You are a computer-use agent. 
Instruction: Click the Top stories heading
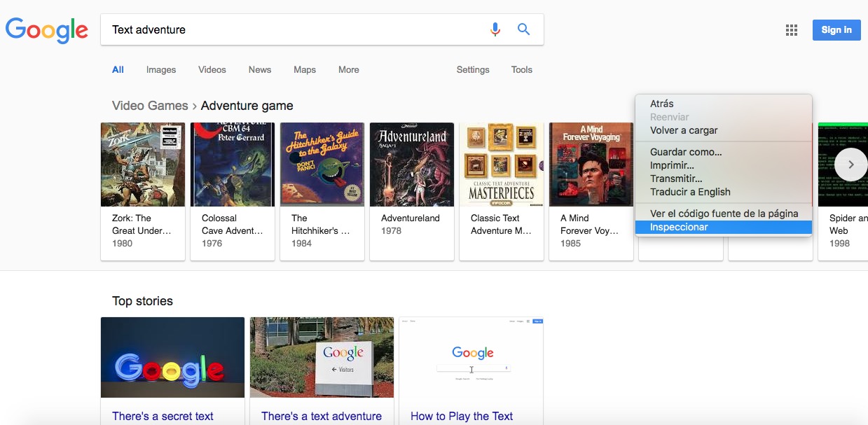click(142, 301)
